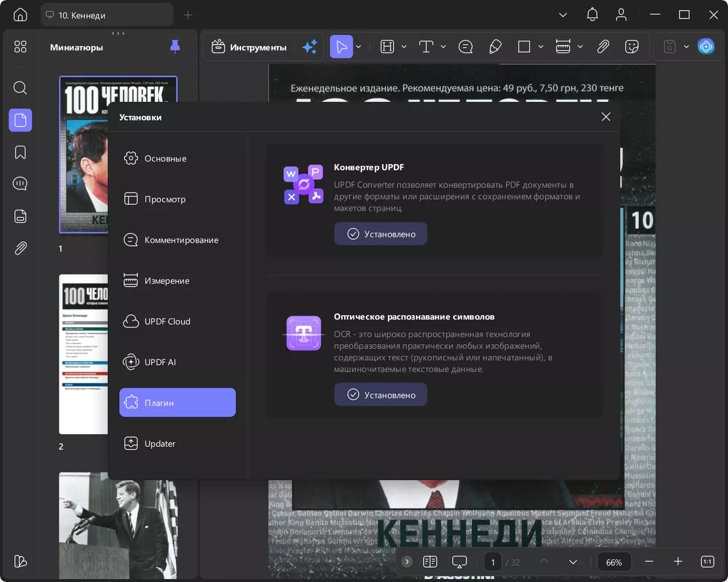Unpin the thumbnails panel pin

175,47
